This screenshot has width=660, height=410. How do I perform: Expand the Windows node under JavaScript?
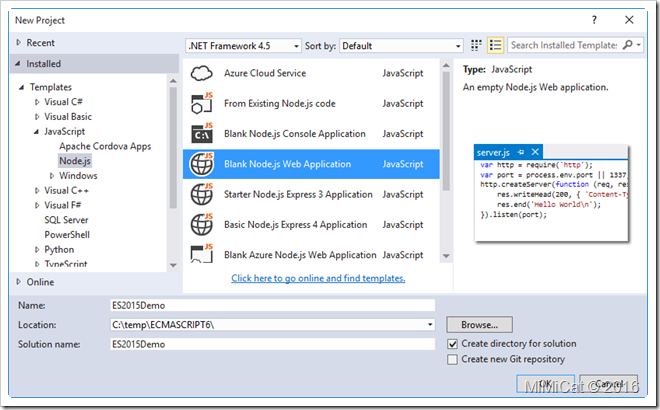point(52,176)
